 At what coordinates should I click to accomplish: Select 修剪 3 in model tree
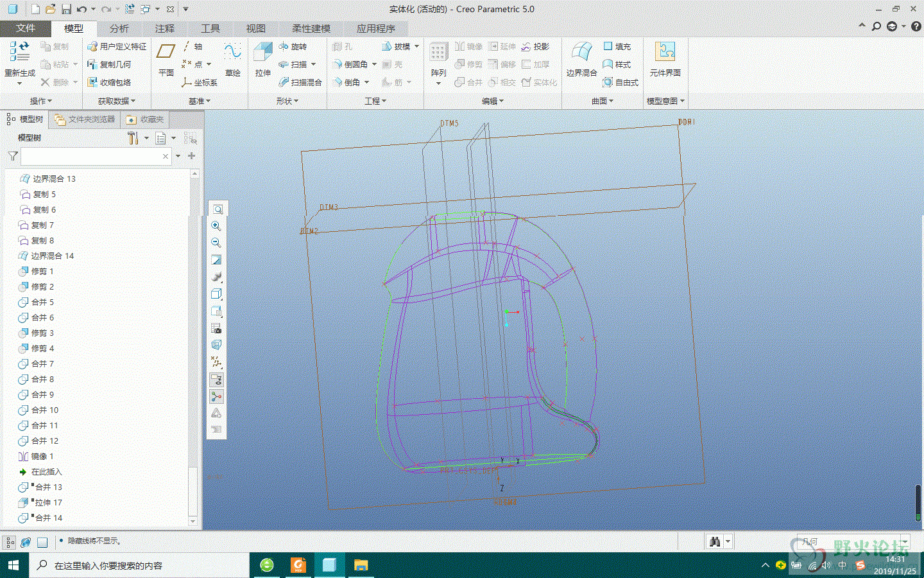tap(37, 333)
